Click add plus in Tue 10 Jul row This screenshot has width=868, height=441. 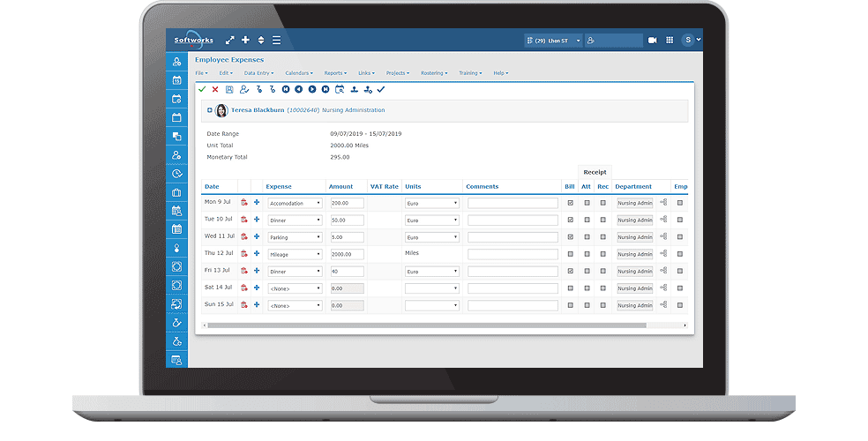click(257, 220)
